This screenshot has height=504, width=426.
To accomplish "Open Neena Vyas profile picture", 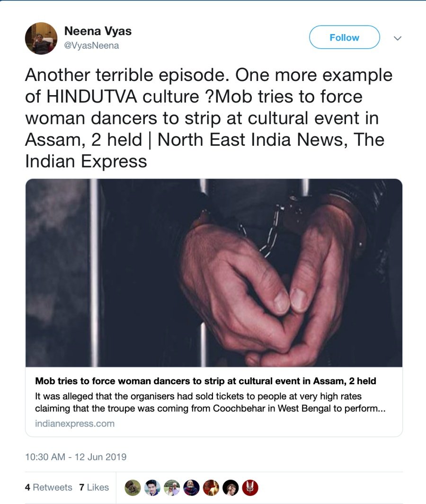I will (41, 38).
